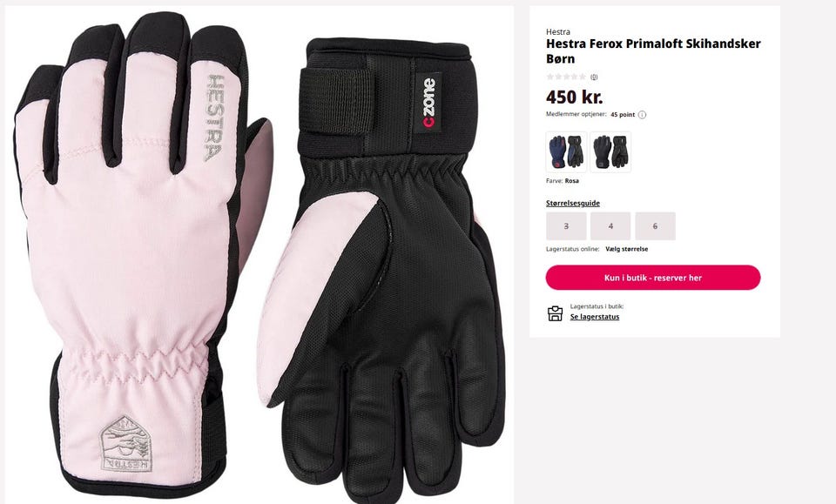Viewport: 836px width, 504px height.
Task: Open the Se lagerstatus link
Action: [x=595, y=317]
